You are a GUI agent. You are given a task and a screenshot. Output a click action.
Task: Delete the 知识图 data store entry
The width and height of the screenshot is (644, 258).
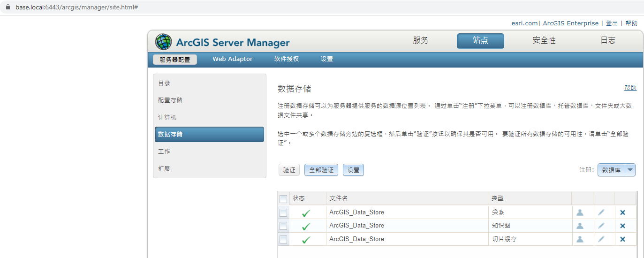(x=622, y=226)
